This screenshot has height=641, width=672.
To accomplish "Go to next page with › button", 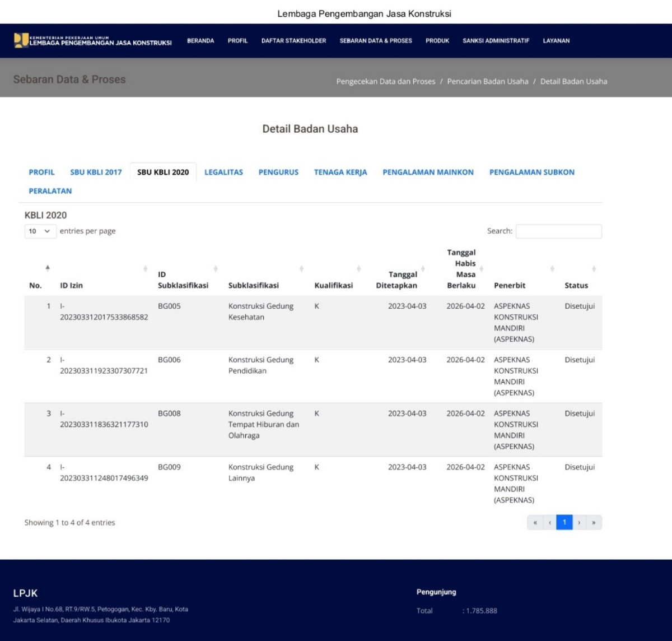I will 579,522.
